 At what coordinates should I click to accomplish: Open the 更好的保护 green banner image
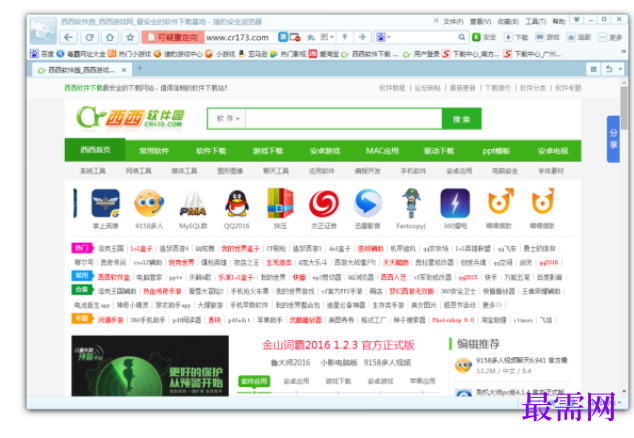click(x=150, y=366)
